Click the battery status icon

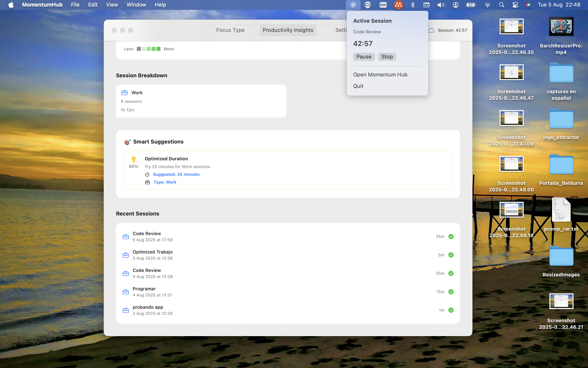pos(471,5)
